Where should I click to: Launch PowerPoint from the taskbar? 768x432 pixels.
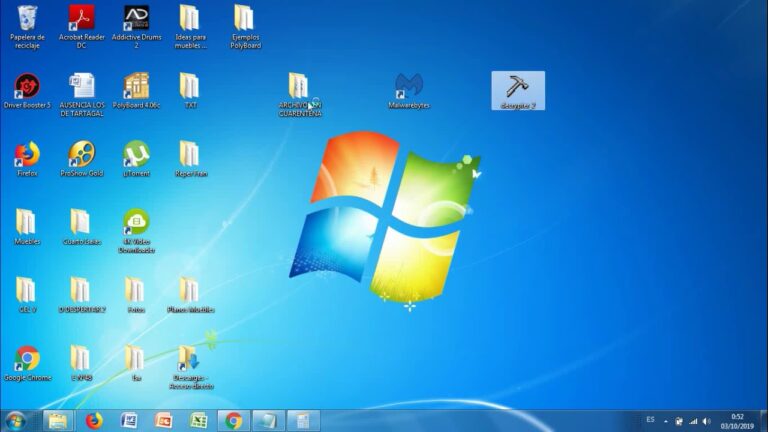(x=164, y=421)
